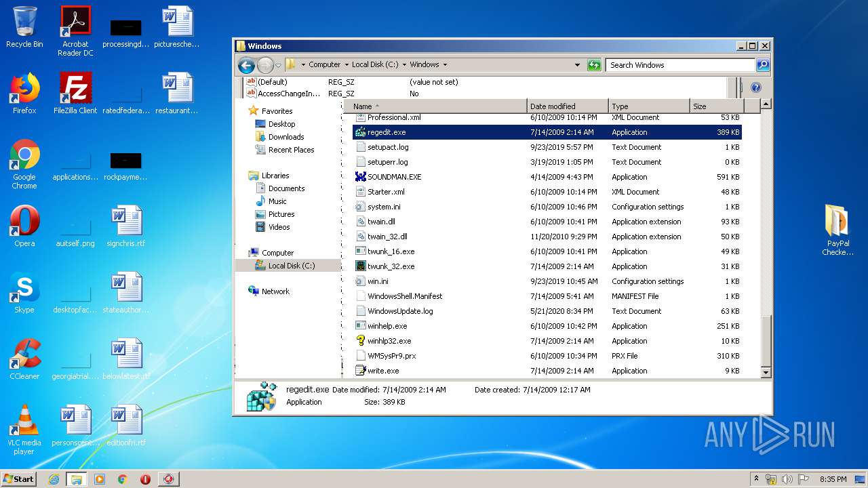Show hidden system tray icons

click(756, 479)
